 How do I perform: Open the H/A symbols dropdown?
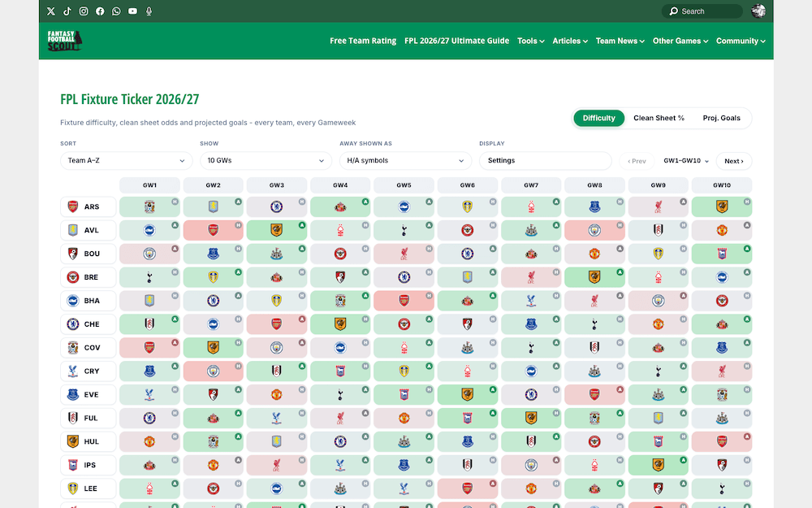tap(405, 161)
